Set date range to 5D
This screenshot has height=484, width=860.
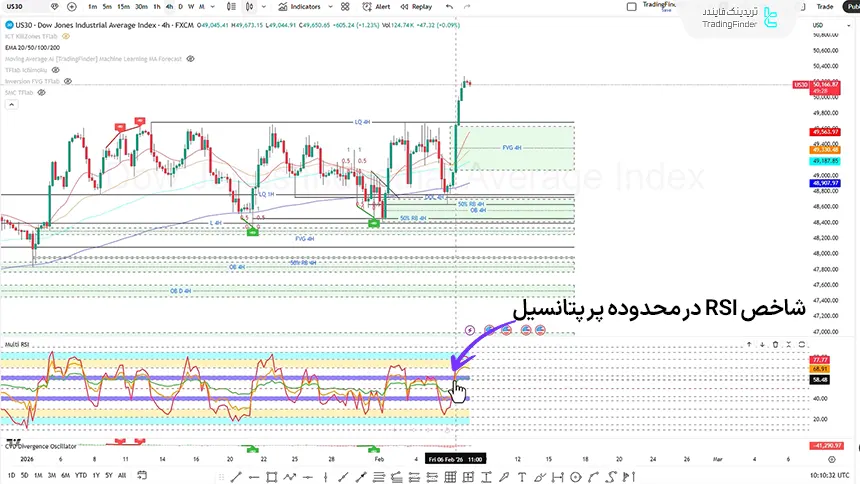point(25,475)
